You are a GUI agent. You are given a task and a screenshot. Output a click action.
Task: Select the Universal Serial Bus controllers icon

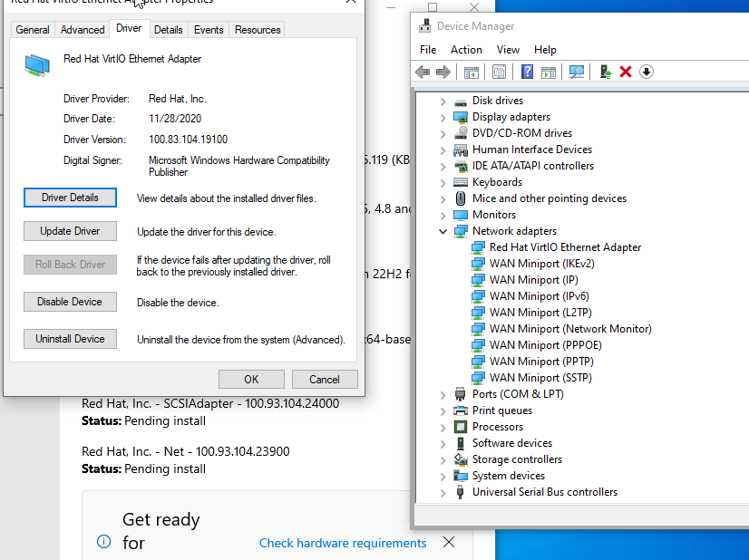coord(460,492)
